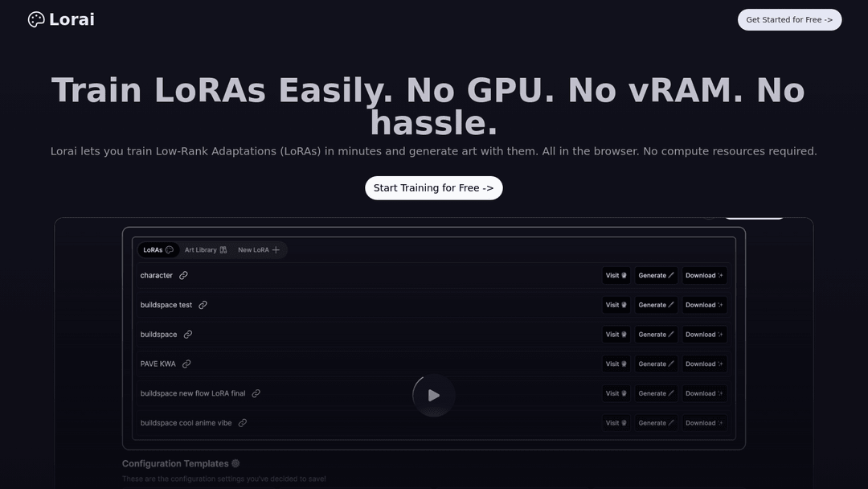
Task: Generate with buildspace new flow LoRA final
Action: (656, 393)
